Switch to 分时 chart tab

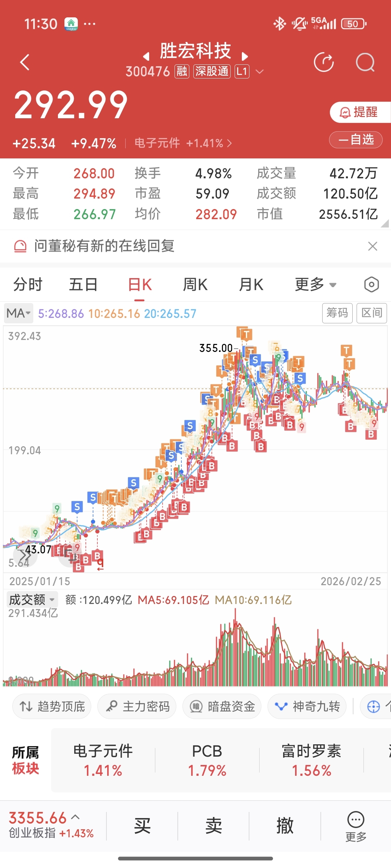[28, 285]
